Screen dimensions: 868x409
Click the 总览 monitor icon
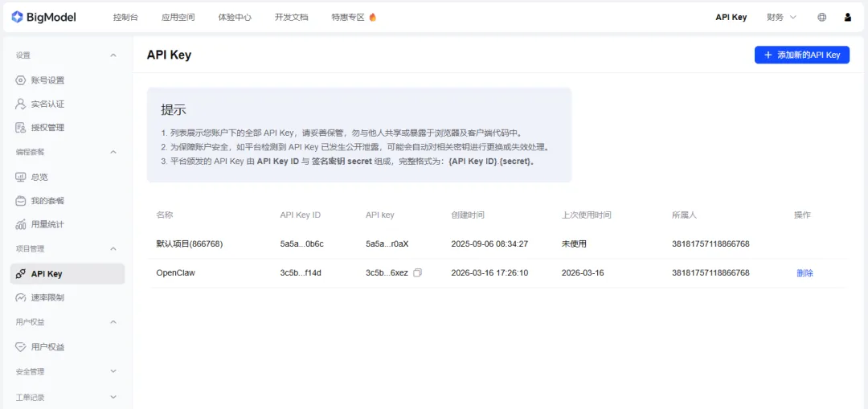point(20,177)
